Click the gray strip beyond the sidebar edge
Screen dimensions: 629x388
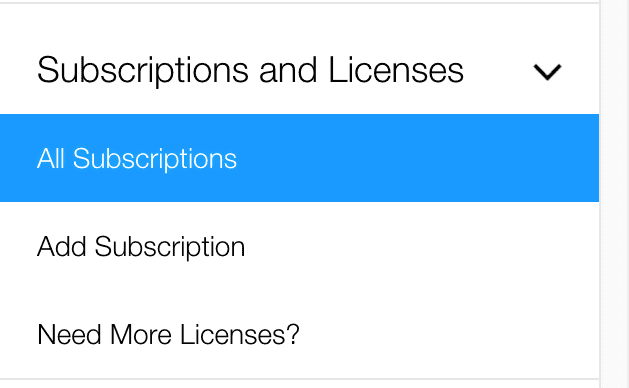tap(615, 194)
